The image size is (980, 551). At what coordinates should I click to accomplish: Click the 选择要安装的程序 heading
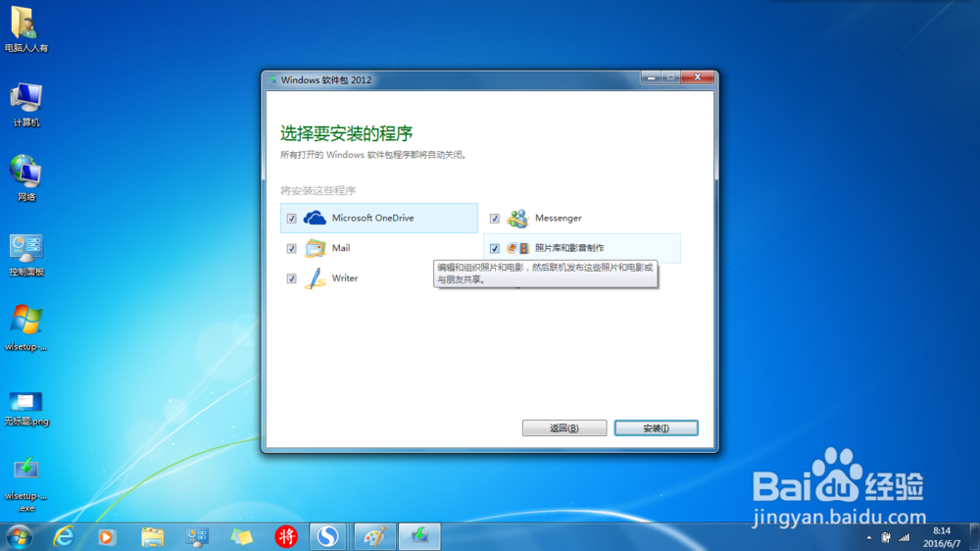[346, 133]
